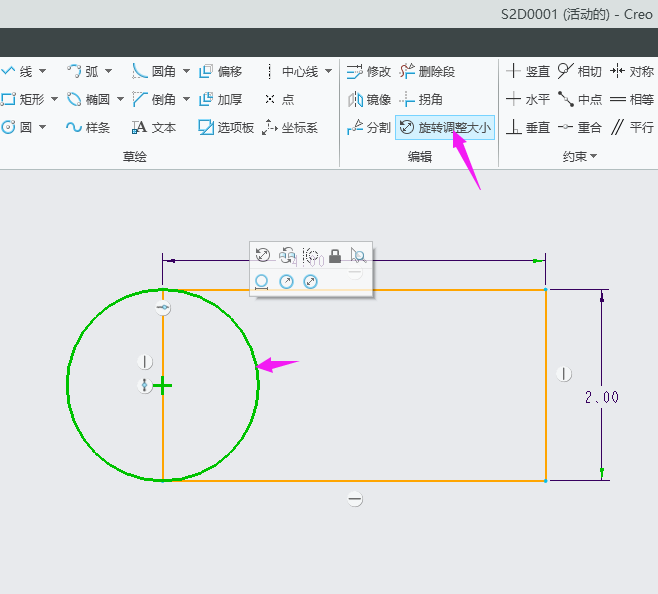
Task: Click select-from-list cursor icon in mini toolbar
Action: pyautogui.click(x=358, y=255)
